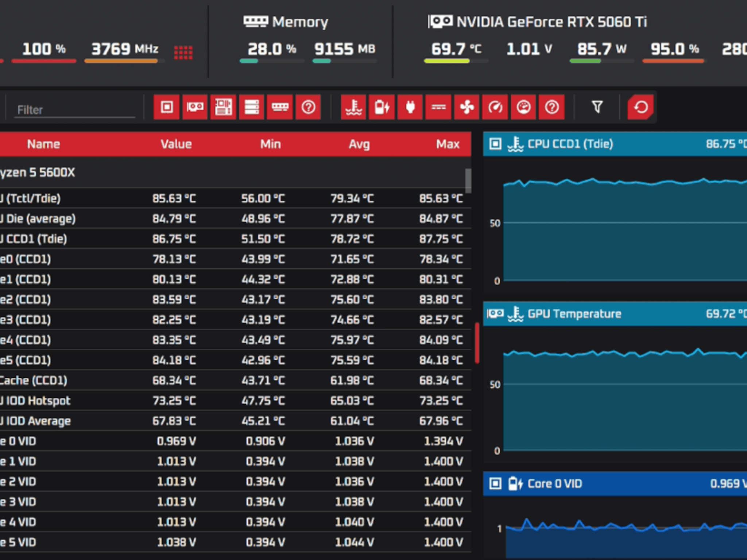Click the NVIDIA GeForce RTX 5060 Ti title
Image resolution: width=747 pixels, height=560 pixels.
pos(552,22)
